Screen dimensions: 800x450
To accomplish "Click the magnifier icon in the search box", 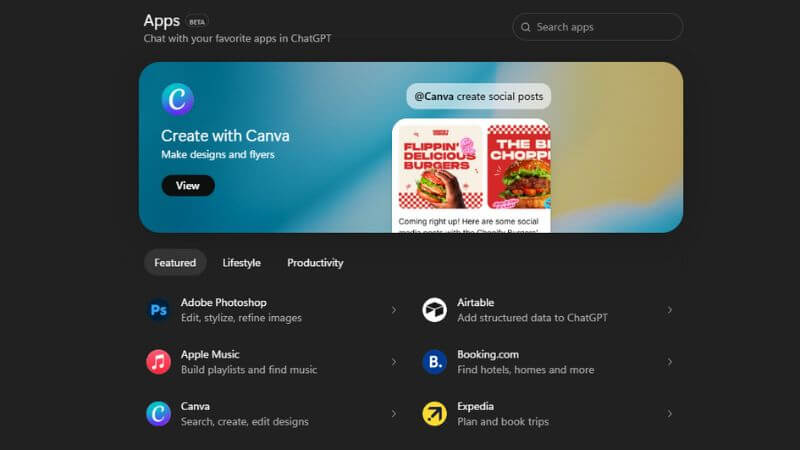I will coord(526,27).
